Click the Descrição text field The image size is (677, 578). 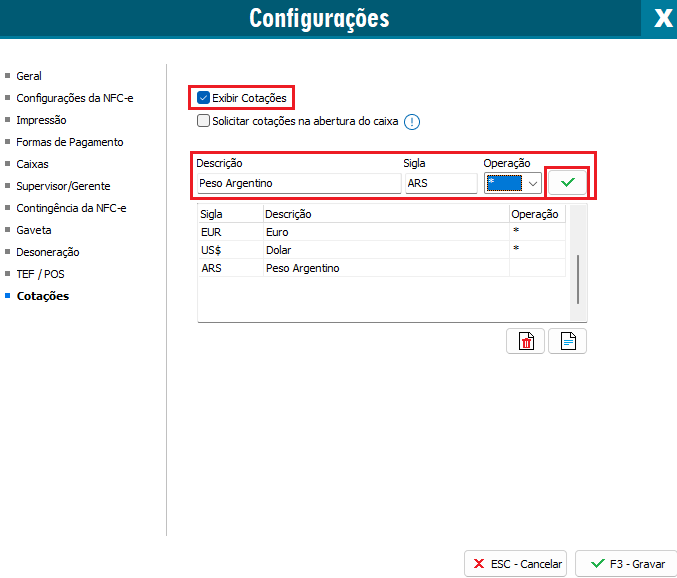point(297,183)
